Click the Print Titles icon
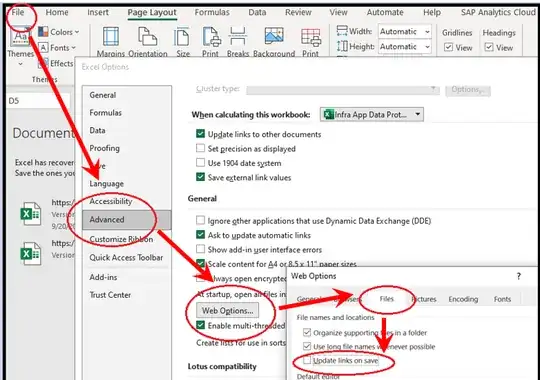Image resolution: width=540 pixels, height=380 pixels. 311,37
